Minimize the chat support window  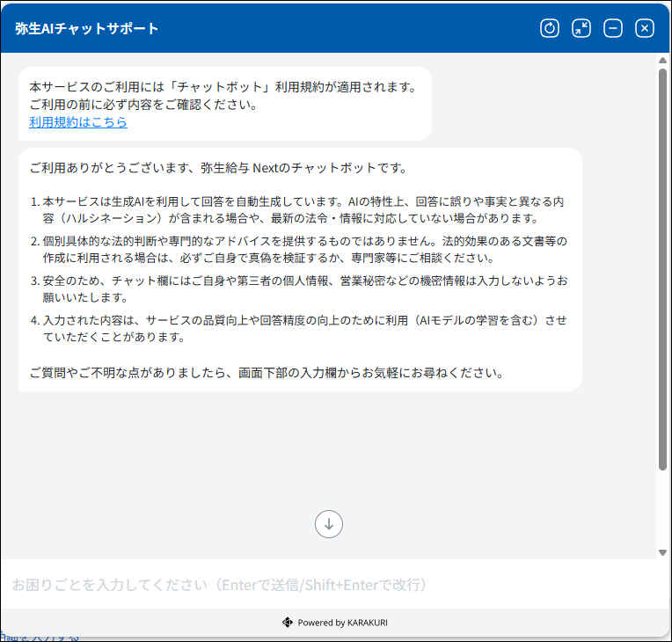[x=613, y=29]
